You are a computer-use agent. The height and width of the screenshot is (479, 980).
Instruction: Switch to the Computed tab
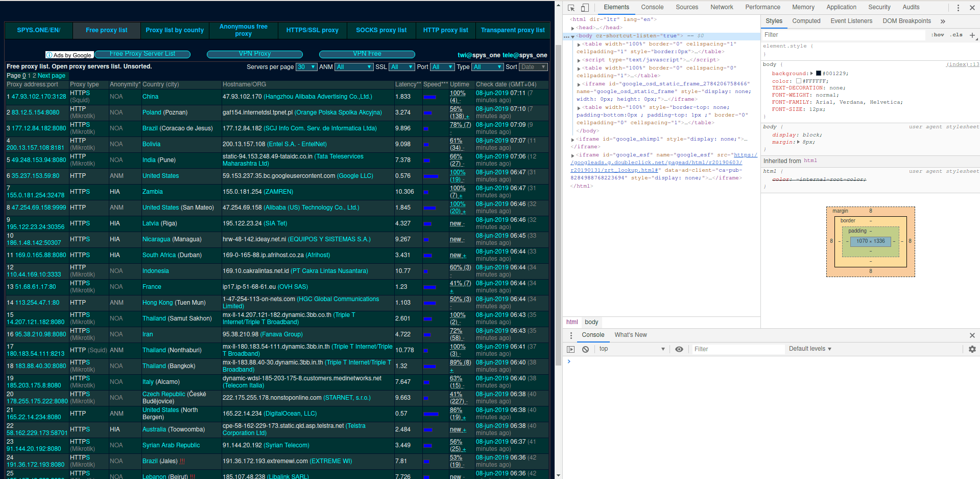[806, 21]
